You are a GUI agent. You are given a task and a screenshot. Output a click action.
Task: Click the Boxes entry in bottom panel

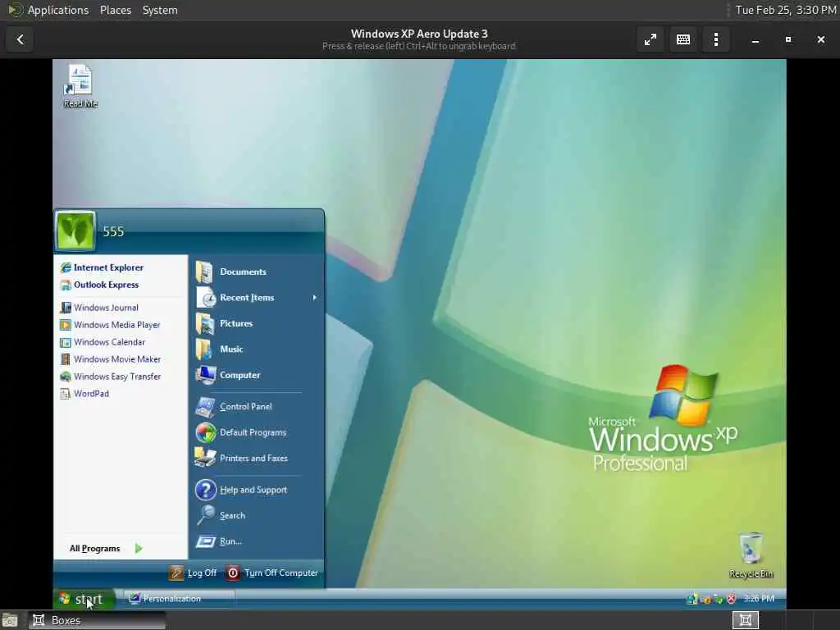click(97, 620)
